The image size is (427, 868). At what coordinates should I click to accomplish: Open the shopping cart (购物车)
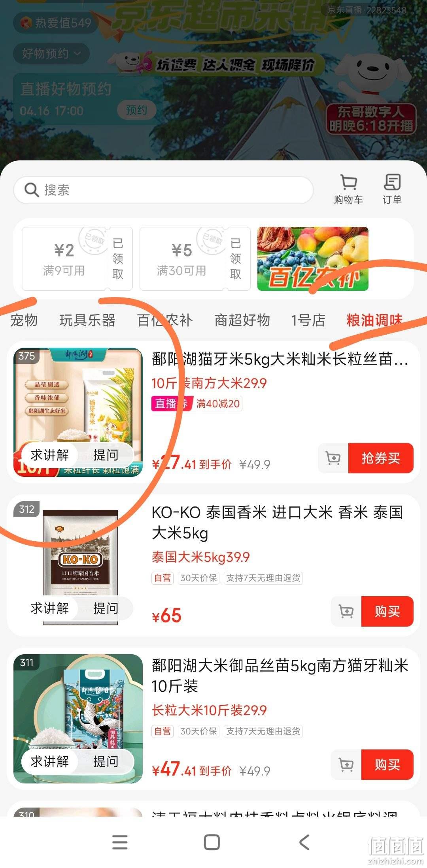pos(348,189)
